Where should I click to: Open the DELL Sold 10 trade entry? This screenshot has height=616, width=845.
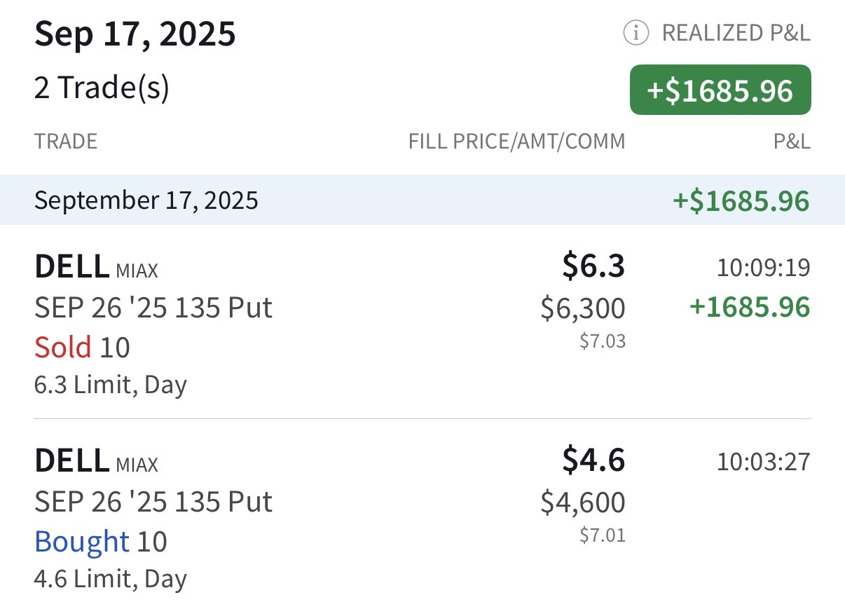[422, 322]
